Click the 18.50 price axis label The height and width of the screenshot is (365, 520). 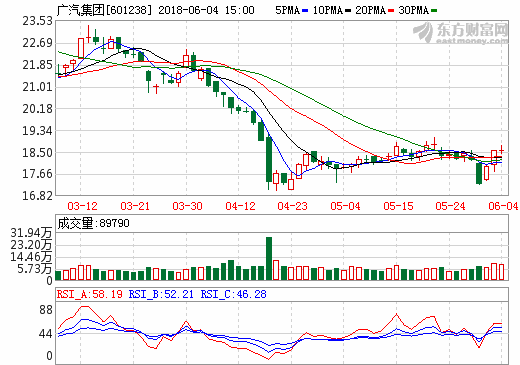click(x=37, y=153)
